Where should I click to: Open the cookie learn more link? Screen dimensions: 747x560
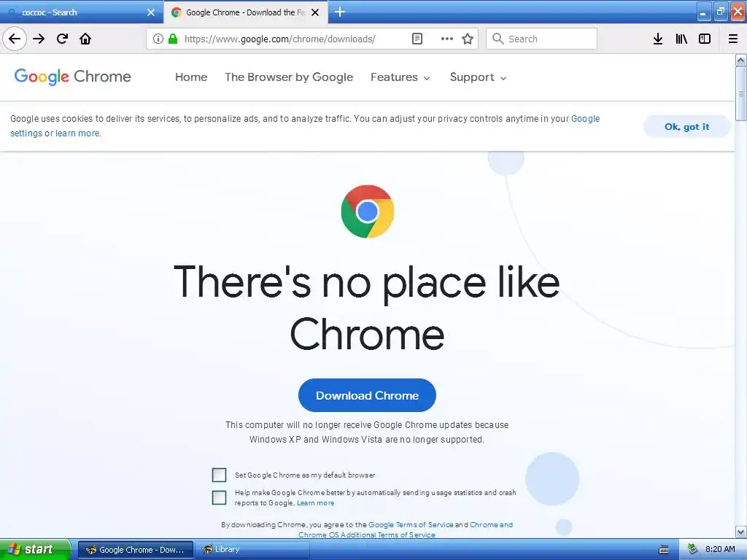pyautogui.click(x=77, y=133)
